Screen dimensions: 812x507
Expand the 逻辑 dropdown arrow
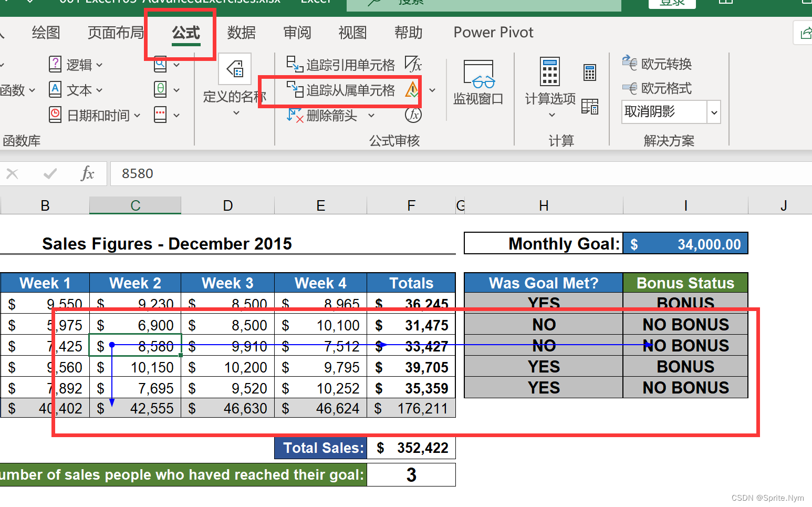click(99, 65)
